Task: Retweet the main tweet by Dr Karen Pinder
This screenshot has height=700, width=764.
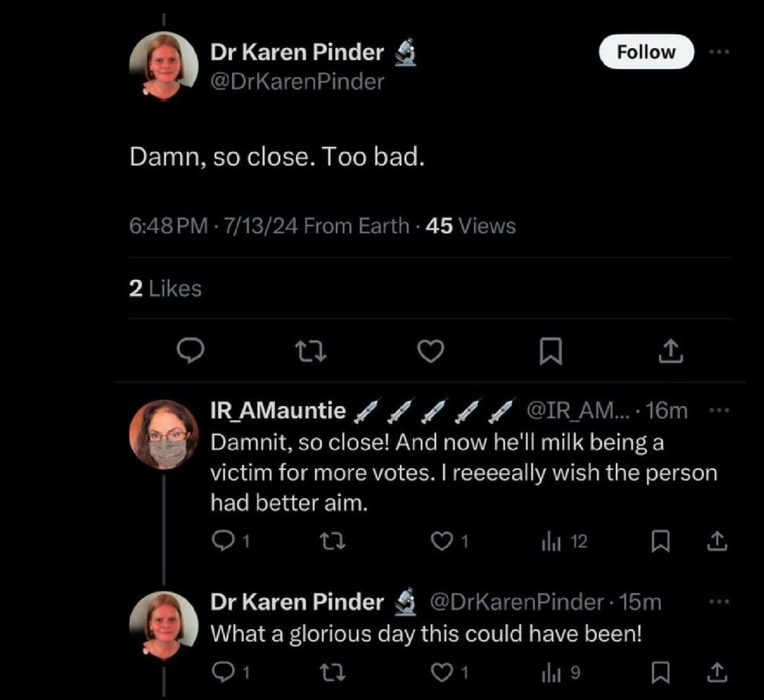Action: [x=312, y=352]
